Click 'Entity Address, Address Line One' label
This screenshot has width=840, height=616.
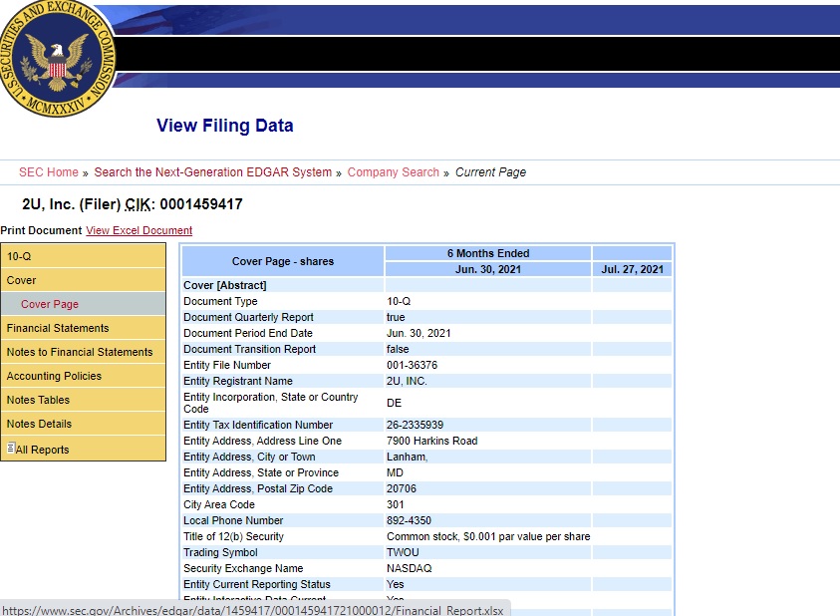[x=262, y=441]
